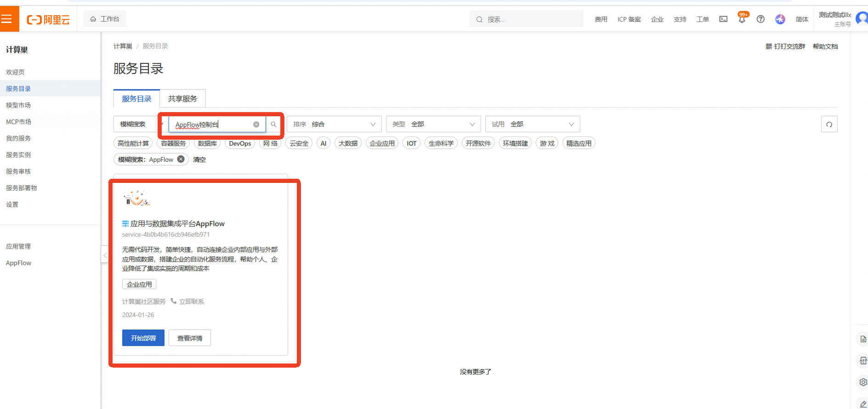Open the document icon in right toolbar

863,339
